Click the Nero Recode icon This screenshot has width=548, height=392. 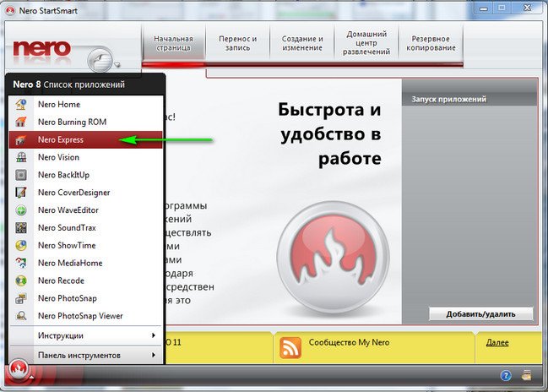(21, 280)
